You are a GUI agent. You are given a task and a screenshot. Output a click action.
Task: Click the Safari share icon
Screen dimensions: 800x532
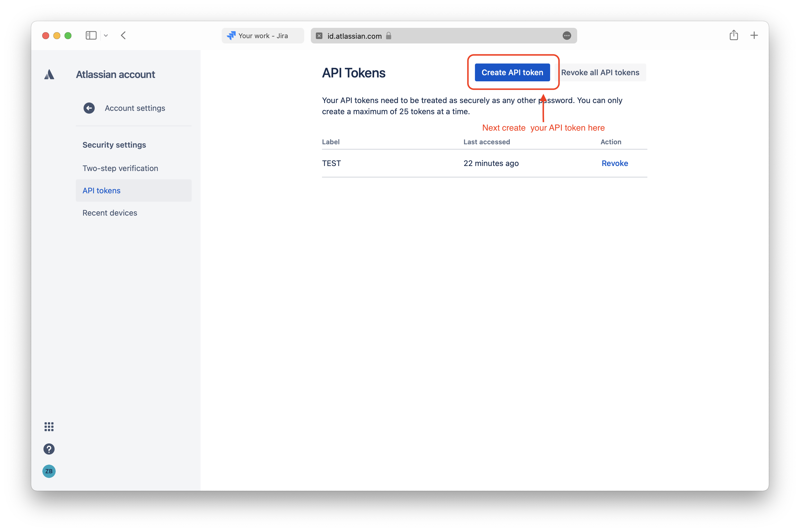(733, 35)
